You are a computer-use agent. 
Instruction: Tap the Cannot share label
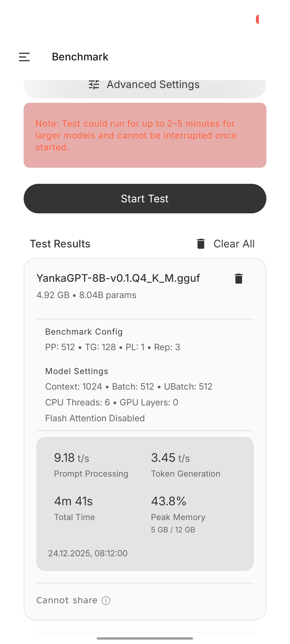(x=67, y=600)
